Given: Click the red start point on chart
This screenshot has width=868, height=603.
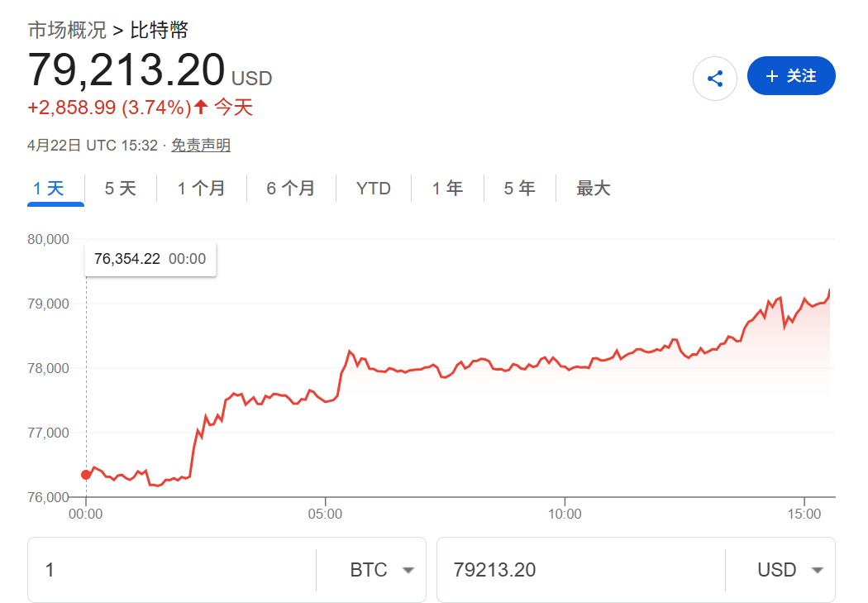Looking at the screenshot, I should click(x=86, y=475).
